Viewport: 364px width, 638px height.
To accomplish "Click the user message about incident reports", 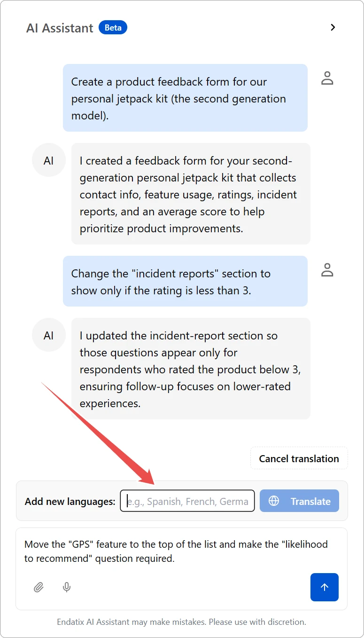I will pos(185,282).
